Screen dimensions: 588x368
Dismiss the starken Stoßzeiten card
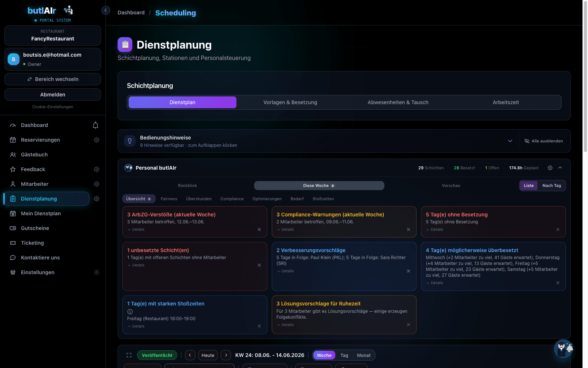point(259,326)
